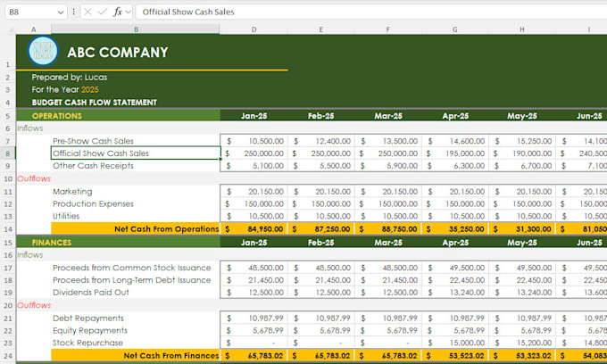607x364 pixels.
Task: Click the 'For the Year 2025' cell
Action: tap(65, 90)
